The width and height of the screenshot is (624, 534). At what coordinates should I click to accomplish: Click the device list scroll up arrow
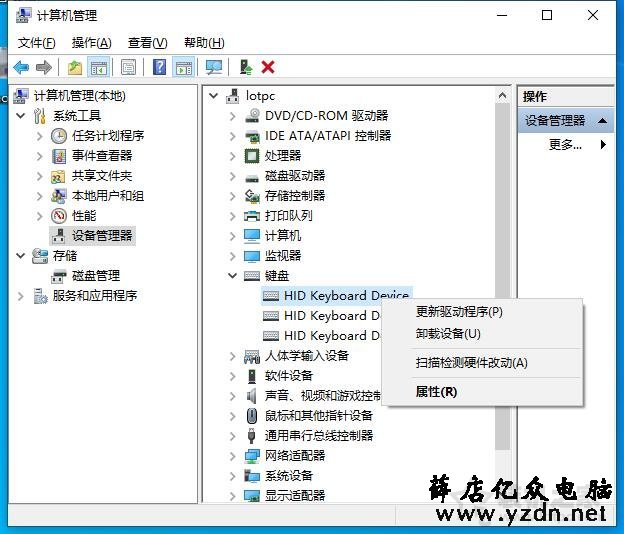pyautogui.click(x=503, y=96)
